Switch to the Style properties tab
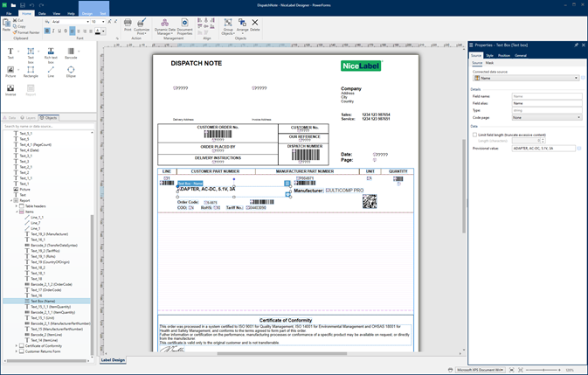 tap(489, 55)
